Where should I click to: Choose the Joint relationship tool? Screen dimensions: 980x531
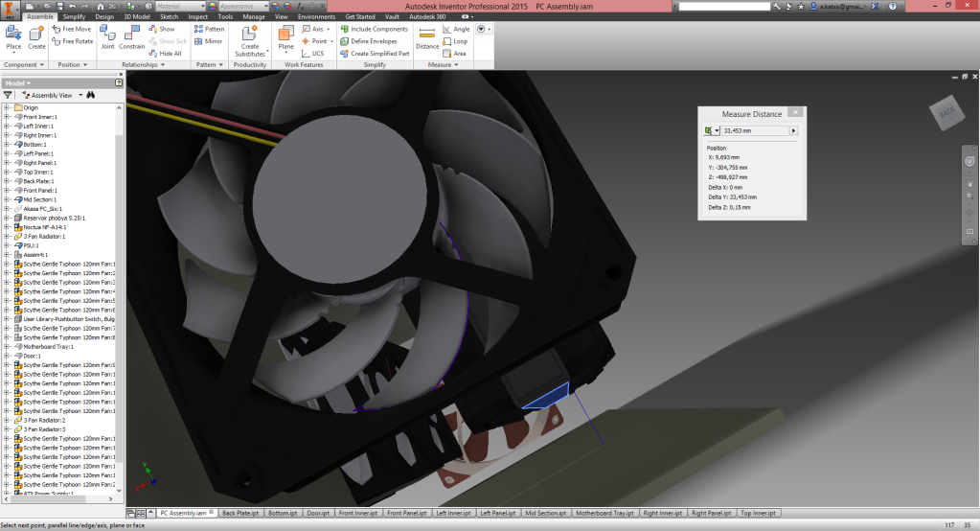(107, 37)
